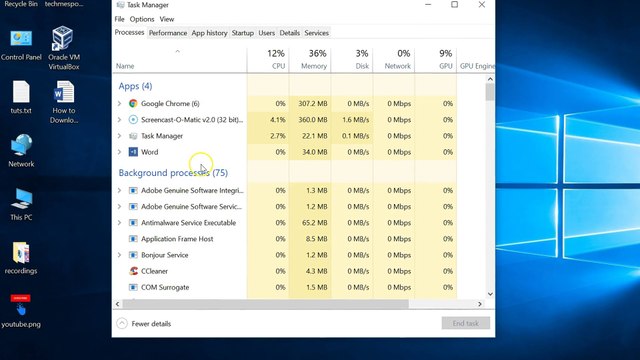
Task: Click the Word process icon
Action: 133,152
